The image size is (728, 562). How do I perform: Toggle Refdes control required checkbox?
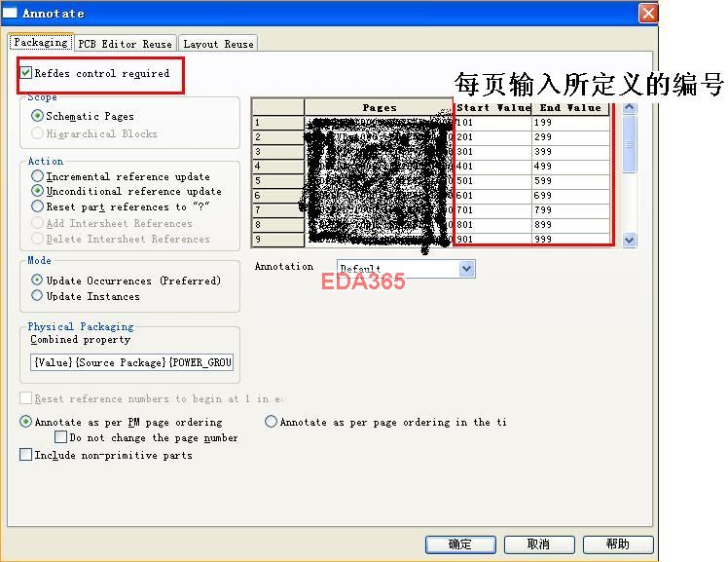pyautogui.click(x=26, y=73)
